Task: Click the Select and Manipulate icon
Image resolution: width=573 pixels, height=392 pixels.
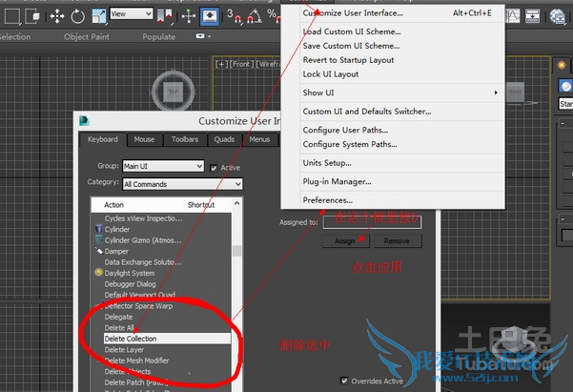Action: (189, 16)
